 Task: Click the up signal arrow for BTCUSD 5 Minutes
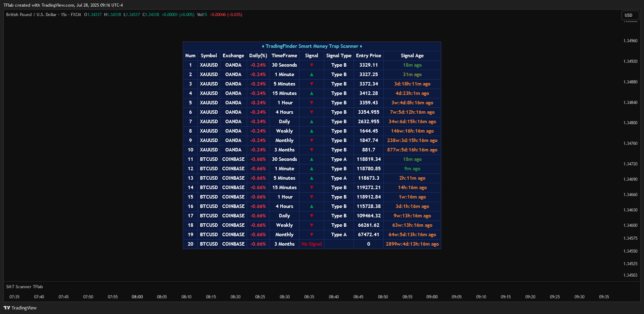pyautogui.click(x=312, y=178)
